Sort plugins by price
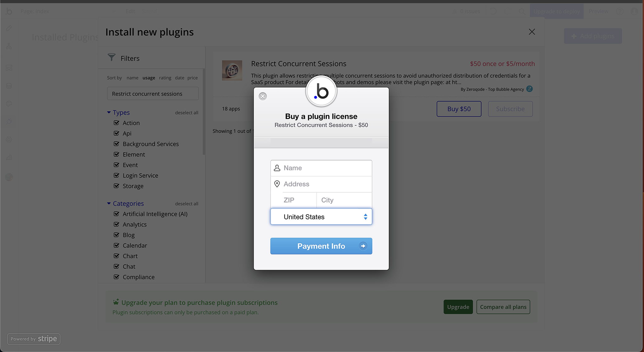The width and height of the screenshot is (644, 352). 192,78
